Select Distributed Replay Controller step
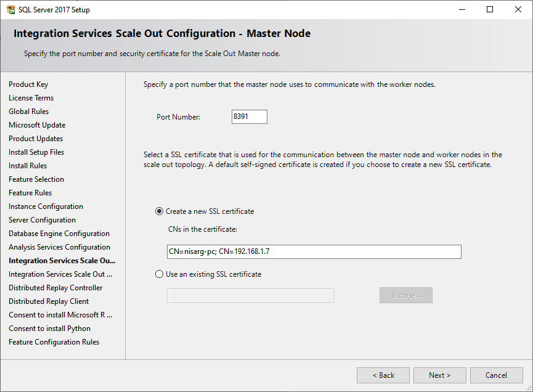The height and width of the screenshot is (392, 533). (x=55, y=288)
